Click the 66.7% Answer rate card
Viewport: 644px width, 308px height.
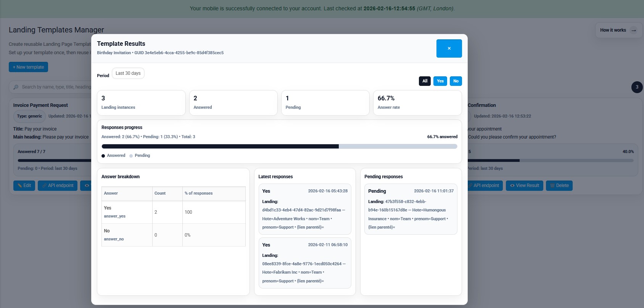[x=417, y=103]
